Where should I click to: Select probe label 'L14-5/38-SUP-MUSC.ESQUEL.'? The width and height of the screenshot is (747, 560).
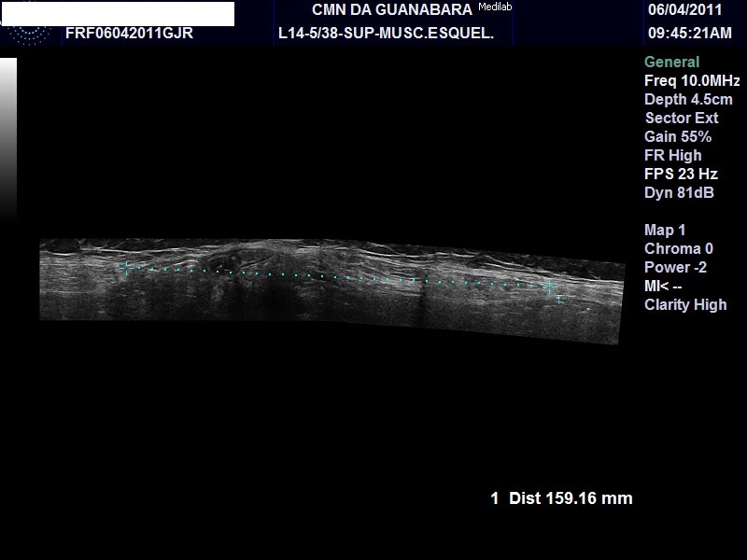(386, 34)
